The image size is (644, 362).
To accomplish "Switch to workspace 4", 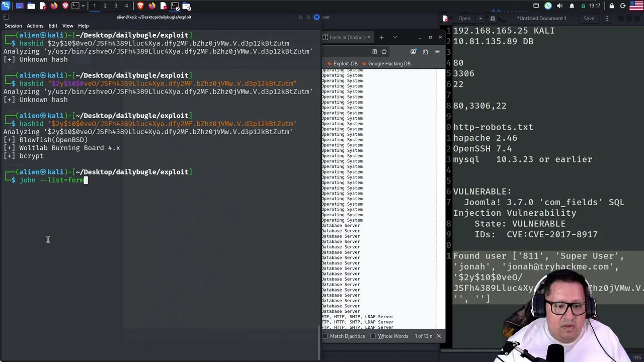I will pos(126,6).
